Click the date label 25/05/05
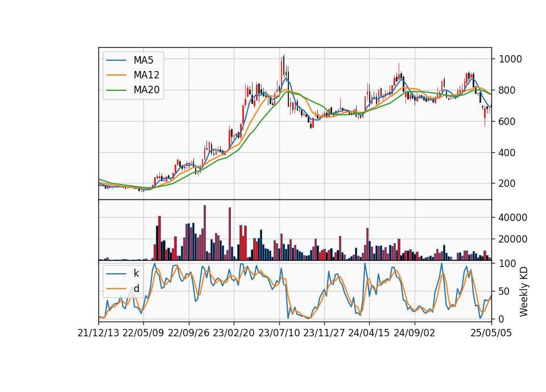Screen dimensions: 546x392 click(x=491, y=333)
